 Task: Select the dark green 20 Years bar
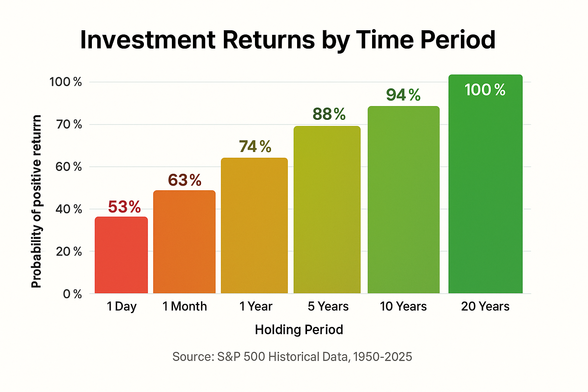pyautogui.click(x=485, y=191)
